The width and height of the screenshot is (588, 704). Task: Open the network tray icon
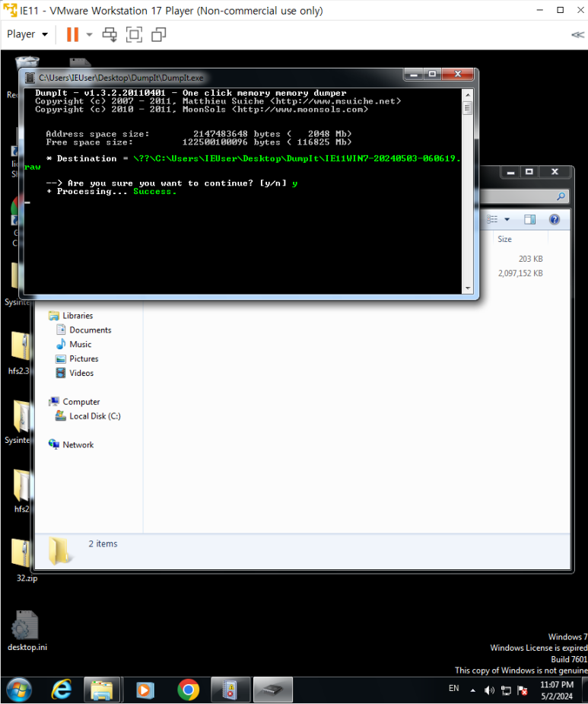[x=506, y=690]
